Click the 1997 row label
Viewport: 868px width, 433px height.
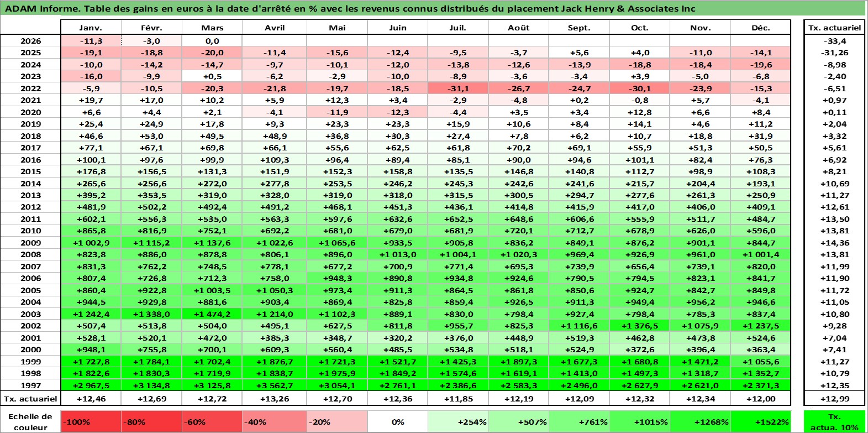coord(31,385)
